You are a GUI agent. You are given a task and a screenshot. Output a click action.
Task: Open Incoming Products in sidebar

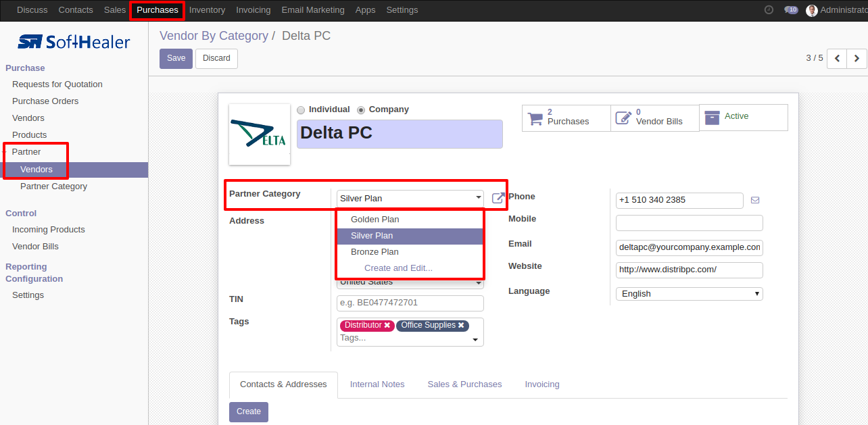point(49,230)
